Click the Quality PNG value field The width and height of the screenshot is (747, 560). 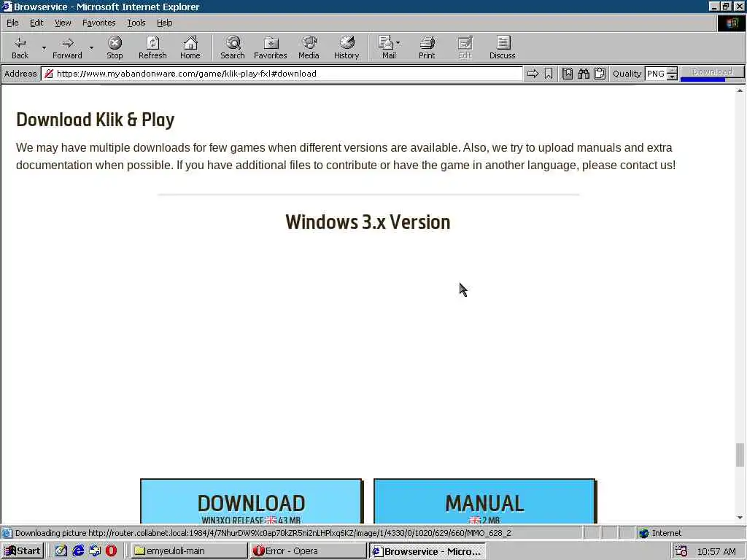coord(656,74)
